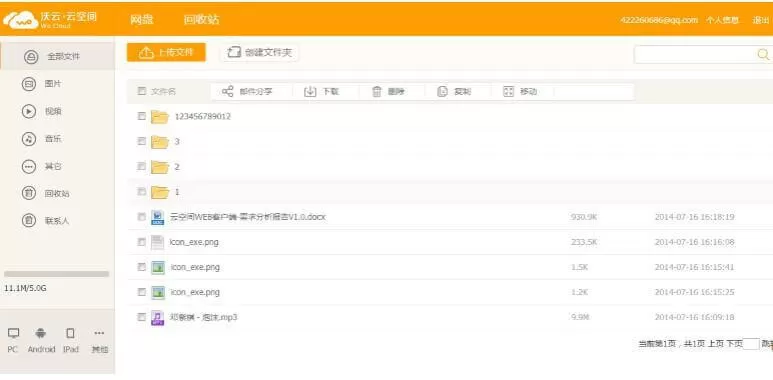Open the folder icon named 2
Screen dimensions: 773x380
click(160, 167)
